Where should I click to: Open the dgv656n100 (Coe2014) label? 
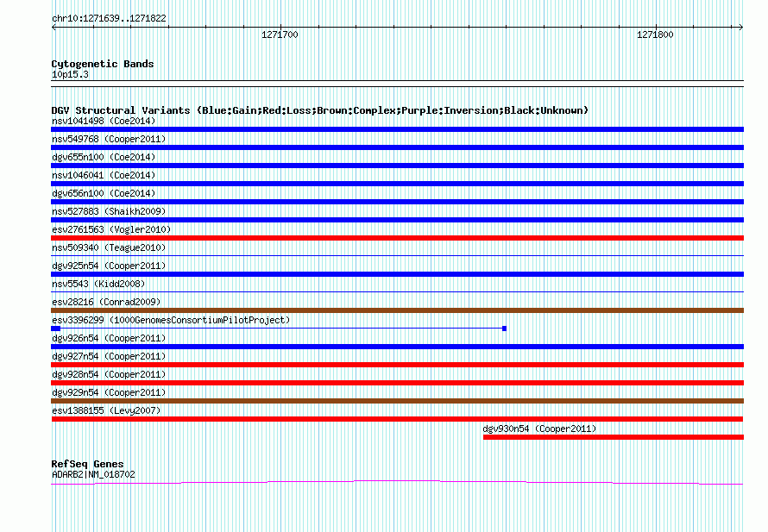coord(104,193)
